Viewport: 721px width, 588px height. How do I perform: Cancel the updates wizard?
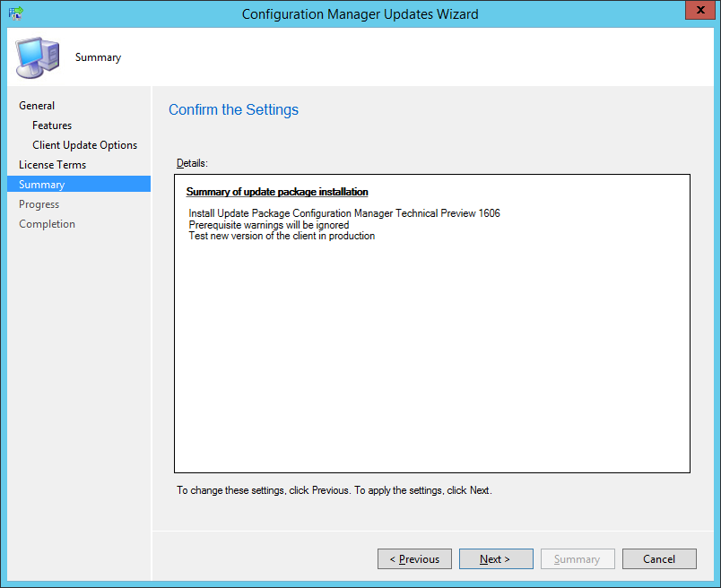pyautogui.click(x=659, y=559)
